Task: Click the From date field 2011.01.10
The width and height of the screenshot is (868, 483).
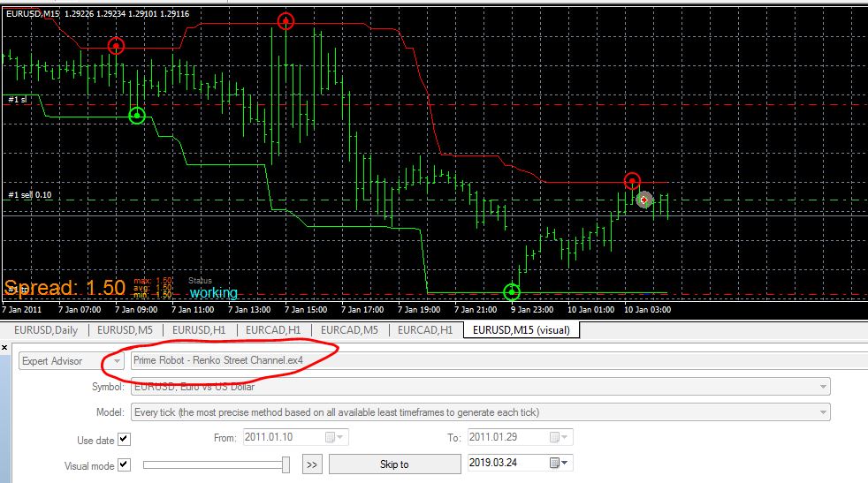Action: point(295,437)
